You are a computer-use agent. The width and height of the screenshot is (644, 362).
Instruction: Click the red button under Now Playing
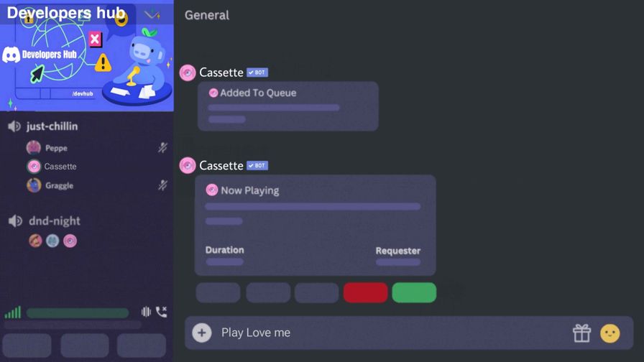(x=365, y=292)
